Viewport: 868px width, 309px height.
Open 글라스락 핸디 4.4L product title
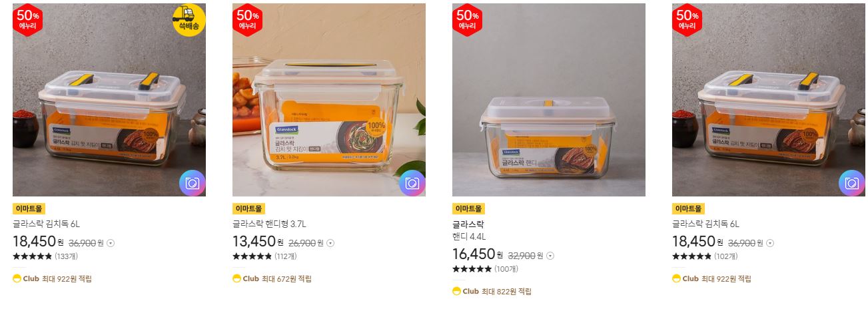469,230
